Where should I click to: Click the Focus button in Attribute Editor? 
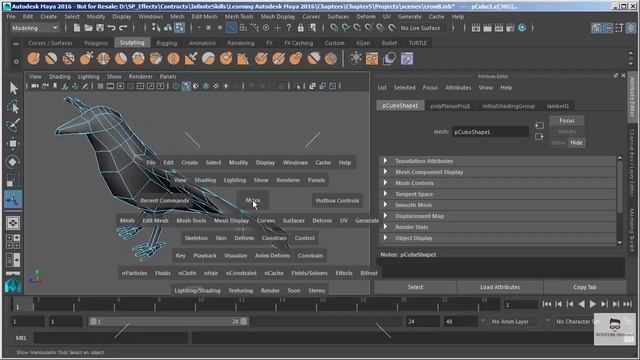tap(567, 121)
